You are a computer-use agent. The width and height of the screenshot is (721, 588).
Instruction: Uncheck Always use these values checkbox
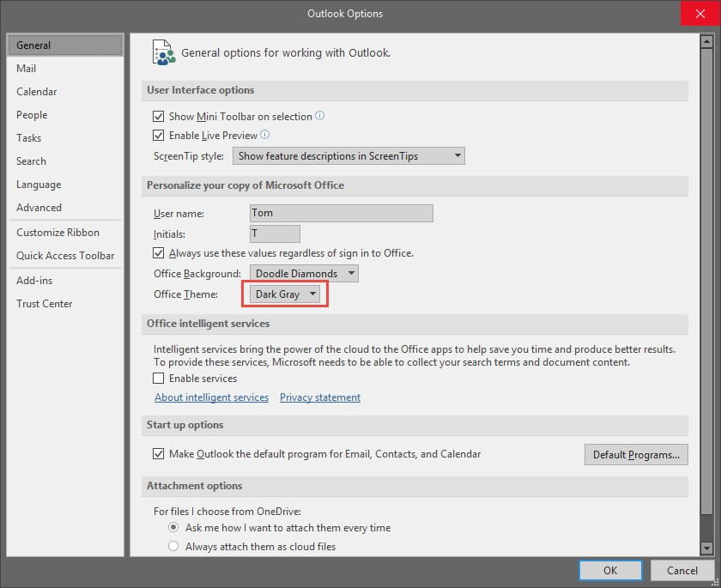158,253
